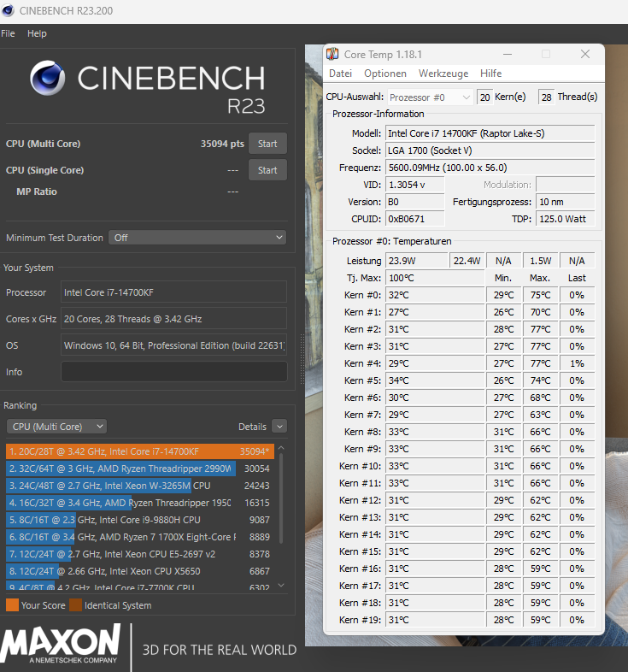Click the Info text field
Screen dimensions: 628x672
174,372
